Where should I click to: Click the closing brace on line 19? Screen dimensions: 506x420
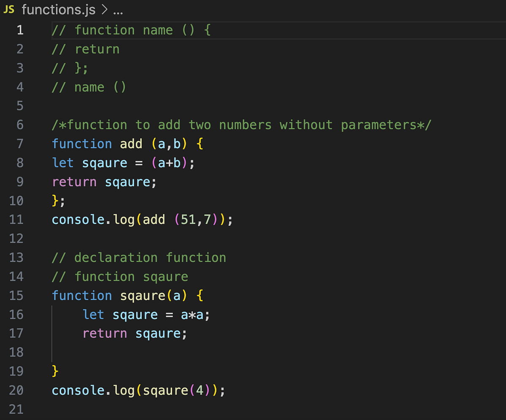click(54, 371)
